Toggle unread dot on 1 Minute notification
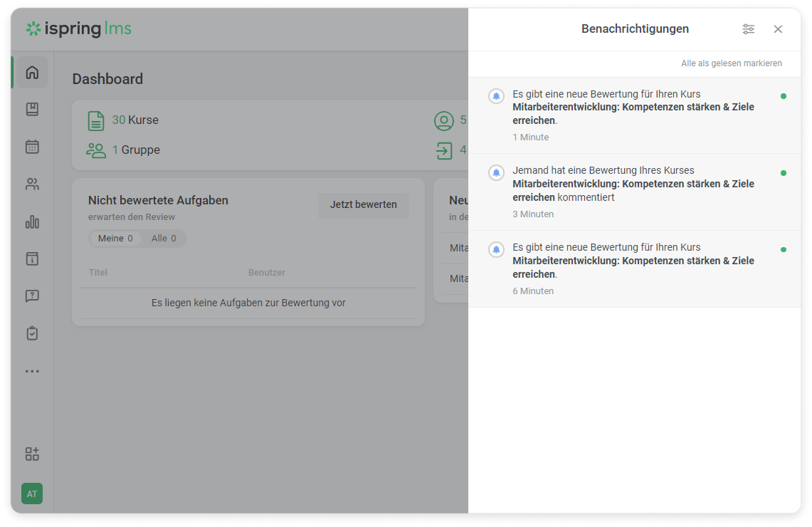This screenshot has height=527, width=812. [783, 96]
